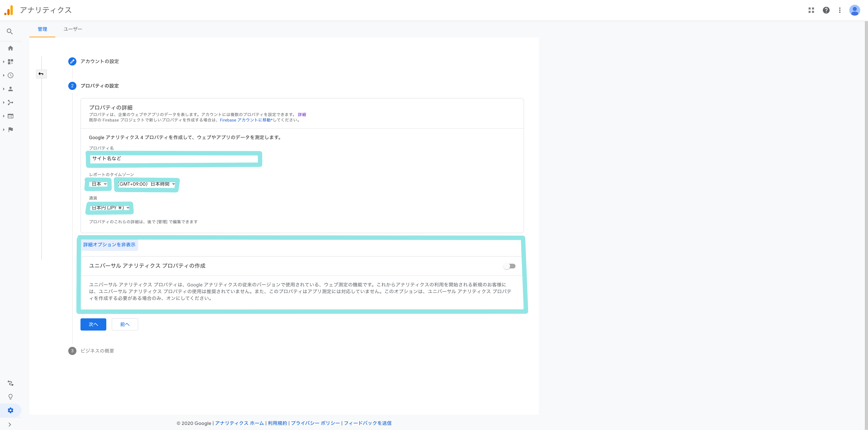Click the pencil edit icon for account setup
The width and height of the screenshot is (868, 430).
coord(72,61)
